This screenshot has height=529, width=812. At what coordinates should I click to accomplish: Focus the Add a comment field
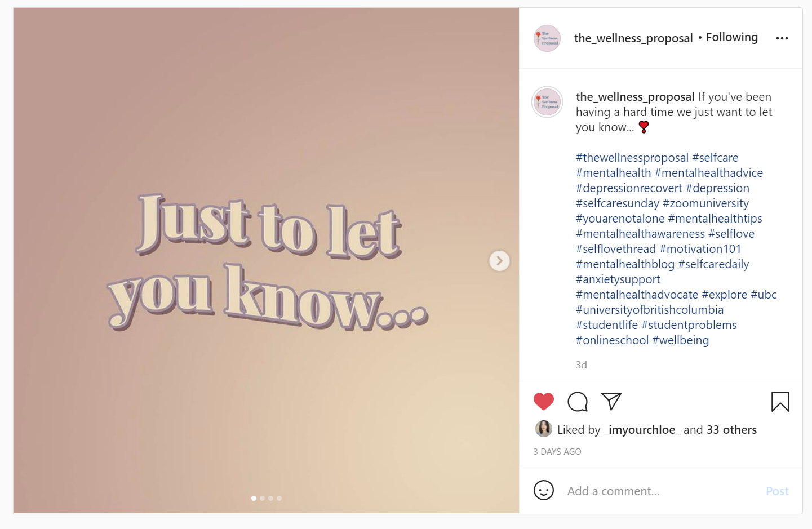[x=661, y=491]
